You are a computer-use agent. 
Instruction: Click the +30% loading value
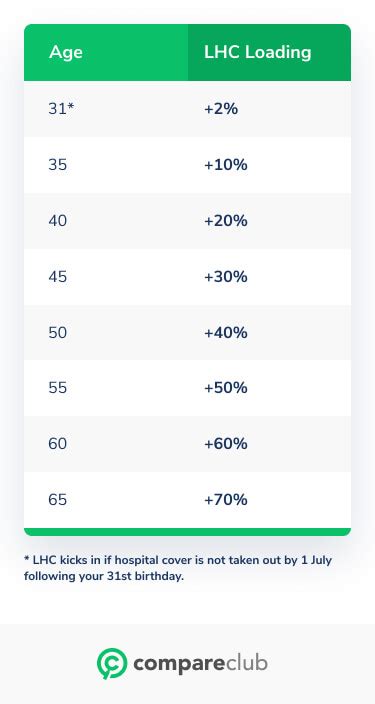[x=226, y=277]
